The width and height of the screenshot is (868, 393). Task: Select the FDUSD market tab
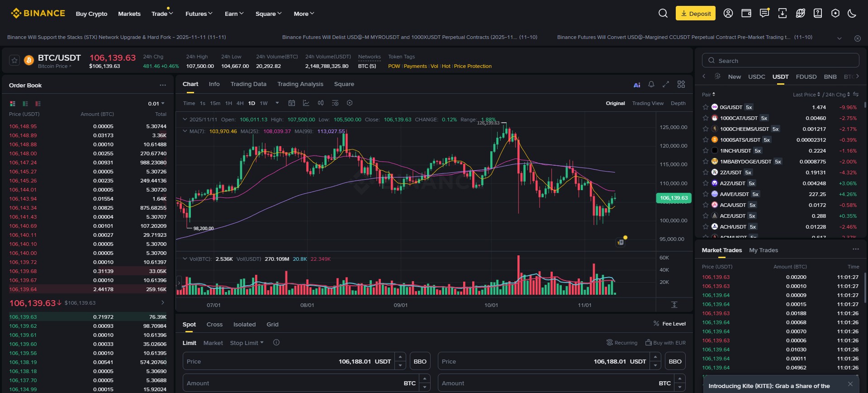pos(806,77)
